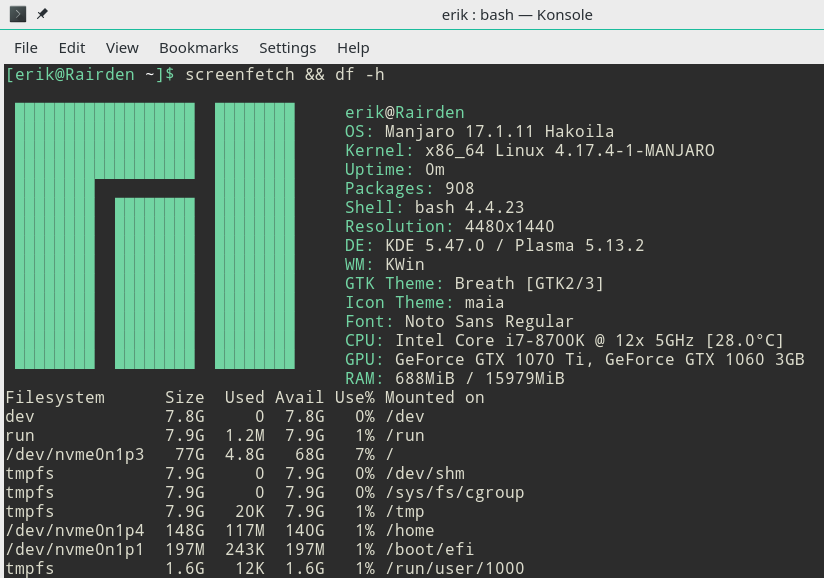The height and width of the screenshot is (578, 824).
Task: Click the 'Mounted on' column header
Action: [x=435, y=397]
